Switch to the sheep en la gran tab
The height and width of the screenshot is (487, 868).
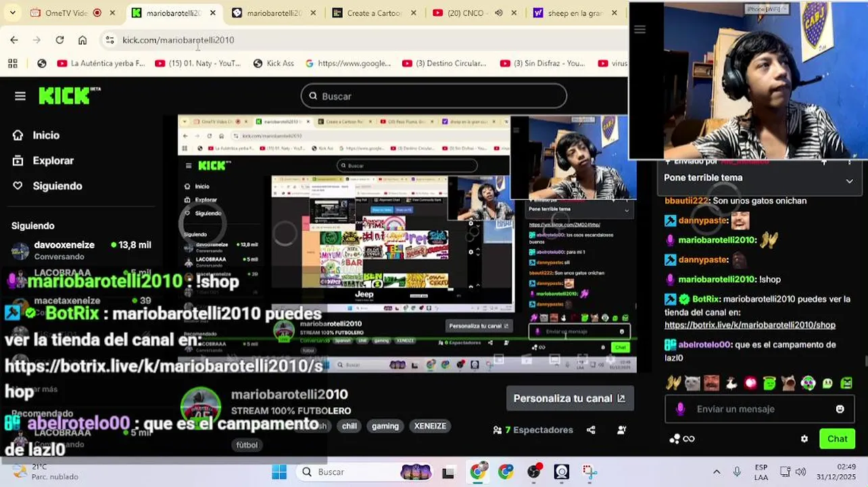pos(575,13)
